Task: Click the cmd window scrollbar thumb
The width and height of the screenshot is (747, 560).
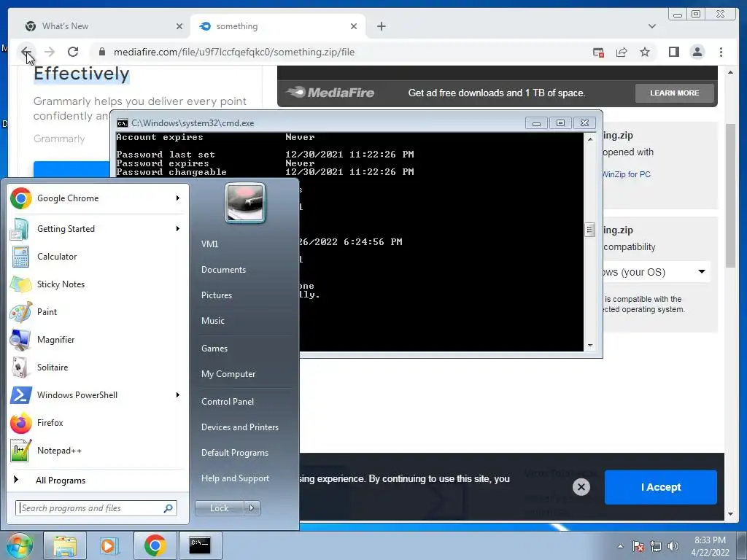Action: tap(589, 230)
